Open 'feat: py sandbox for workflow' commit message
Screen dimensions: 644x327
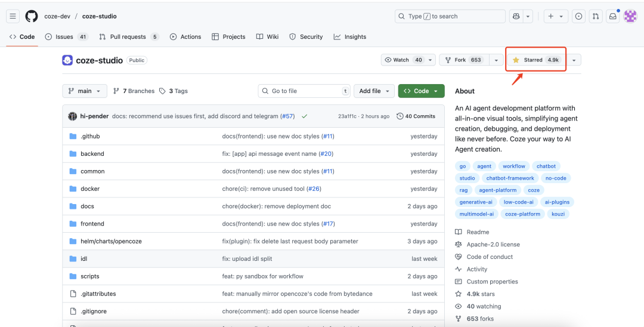[263, 276]
